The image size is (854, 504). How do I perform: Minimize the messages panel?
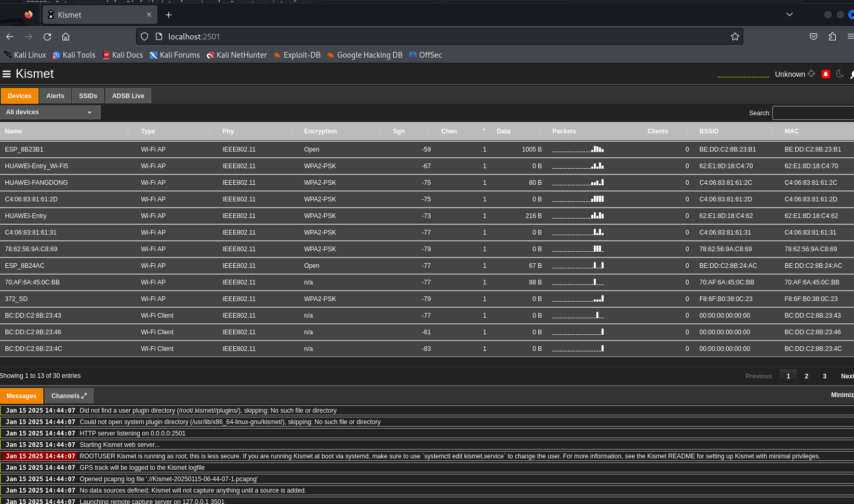tap(842, 395)
